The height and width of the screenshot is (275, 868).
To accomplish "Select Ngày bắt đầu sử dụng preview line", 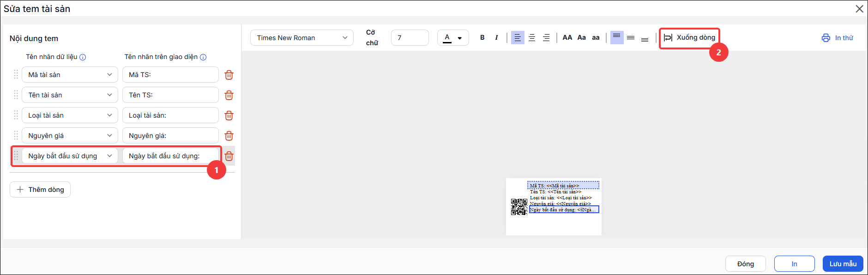I will point(564,209).
